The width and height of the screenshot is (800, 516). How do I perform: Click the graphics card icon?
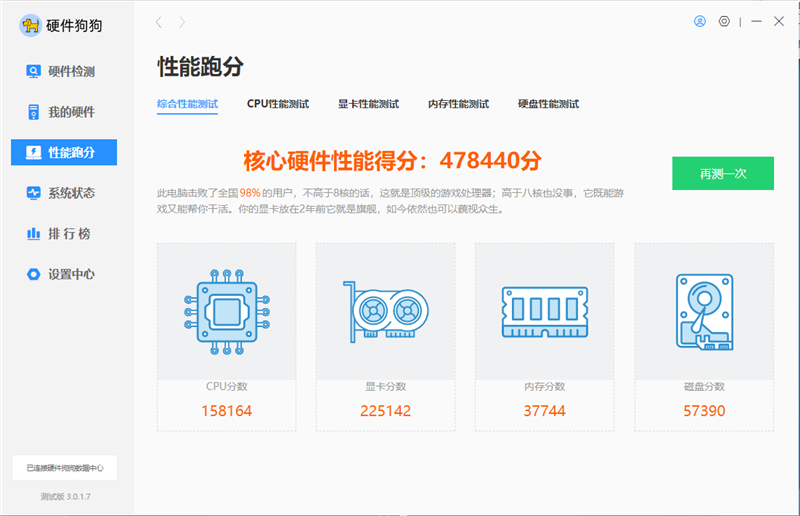tap(386, 312)
